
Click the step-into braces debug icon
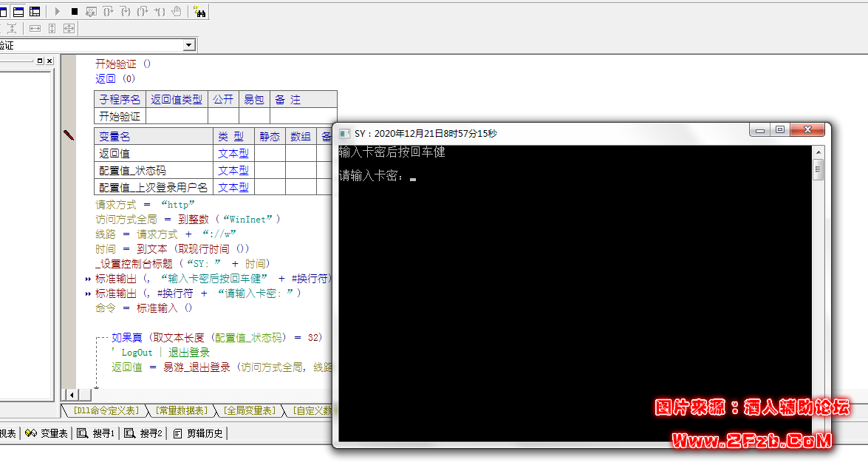pos(109,11)
